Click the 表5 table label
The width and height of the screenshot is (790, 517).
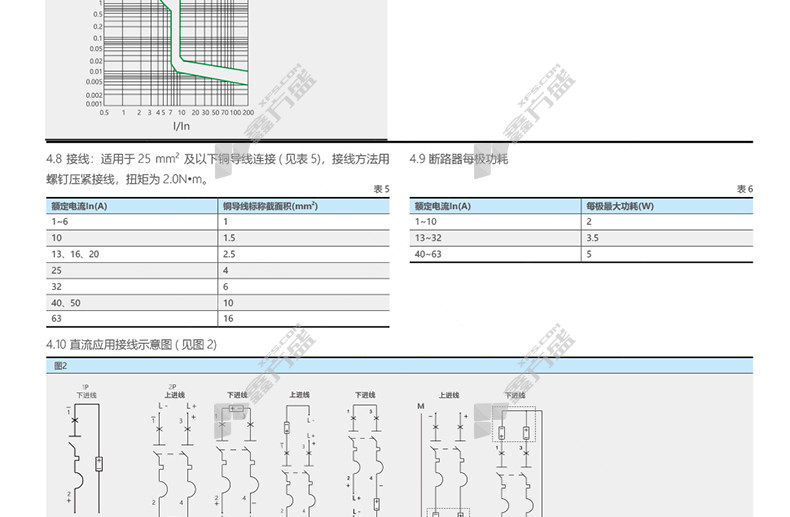[x=381, y=189]
